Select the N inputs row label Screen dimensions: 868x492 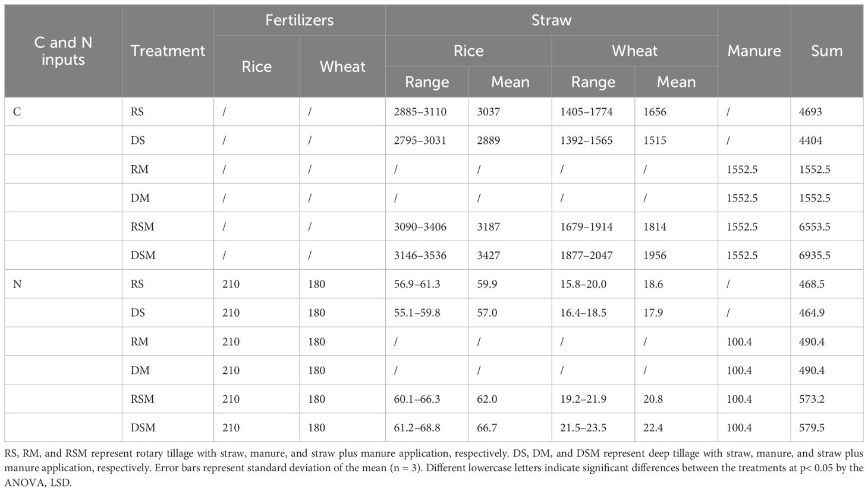point(17,284)
